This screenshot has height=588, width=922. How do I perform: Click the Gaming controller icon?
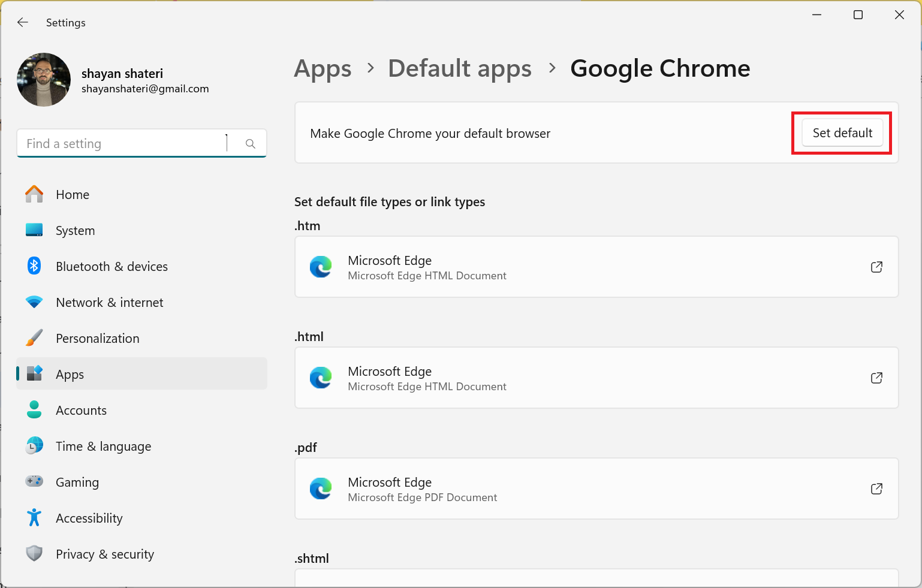point(34,481)
